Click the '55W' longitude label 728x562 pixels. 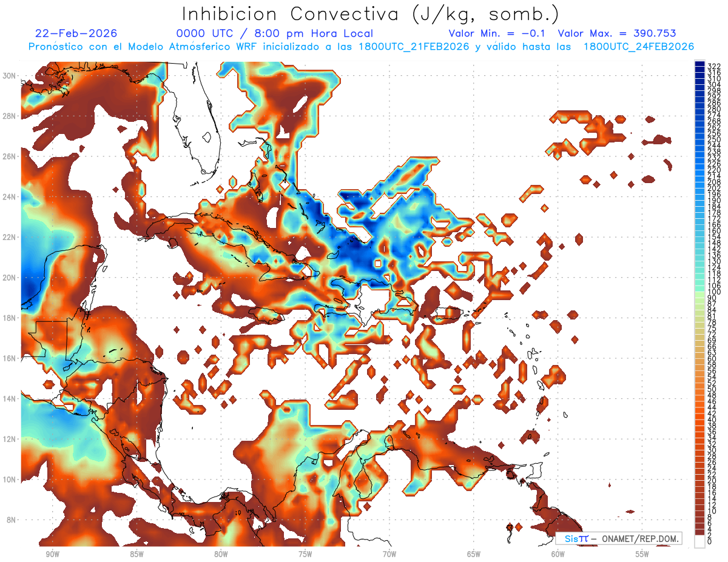coord(642,554)
